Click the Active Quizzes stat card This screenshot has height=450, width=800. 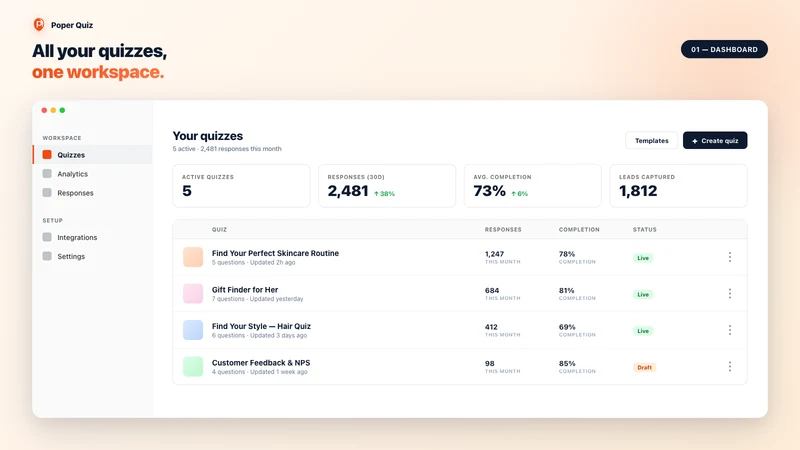pyautogui.click(x=241, y=186)
